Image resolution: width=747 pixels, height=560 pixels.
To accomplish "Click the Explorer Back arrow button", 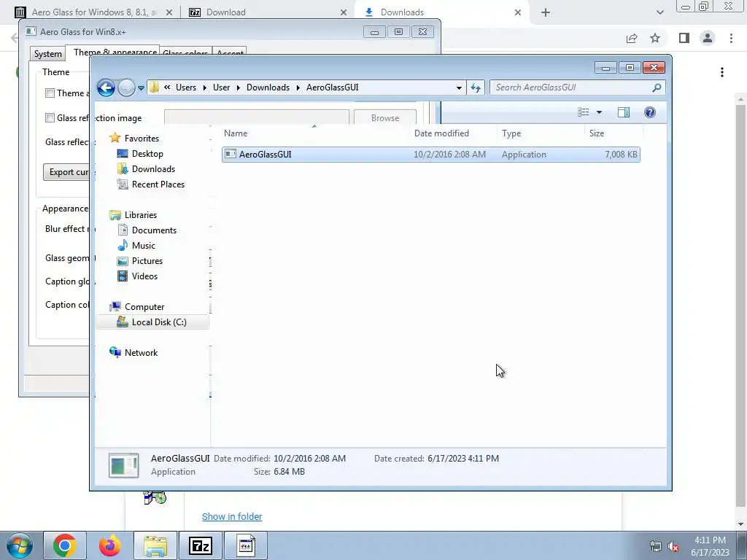I will pyautogui.click(x=106, y=87).
